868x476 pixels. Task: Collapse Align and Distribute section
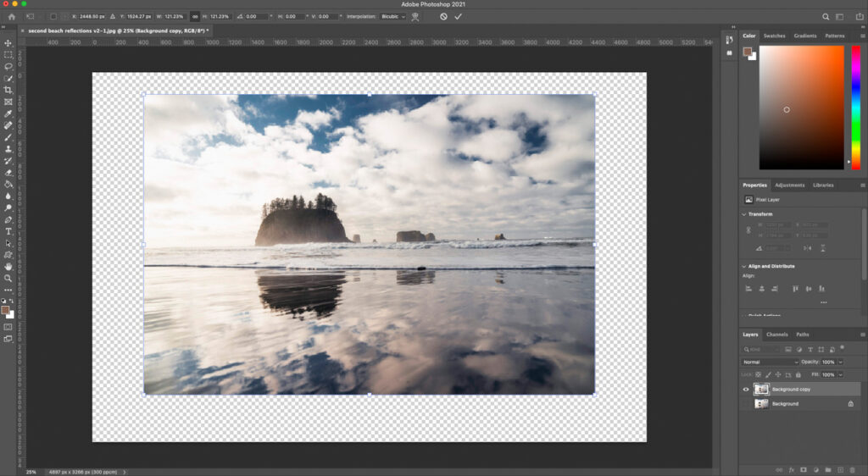[743, 267]
